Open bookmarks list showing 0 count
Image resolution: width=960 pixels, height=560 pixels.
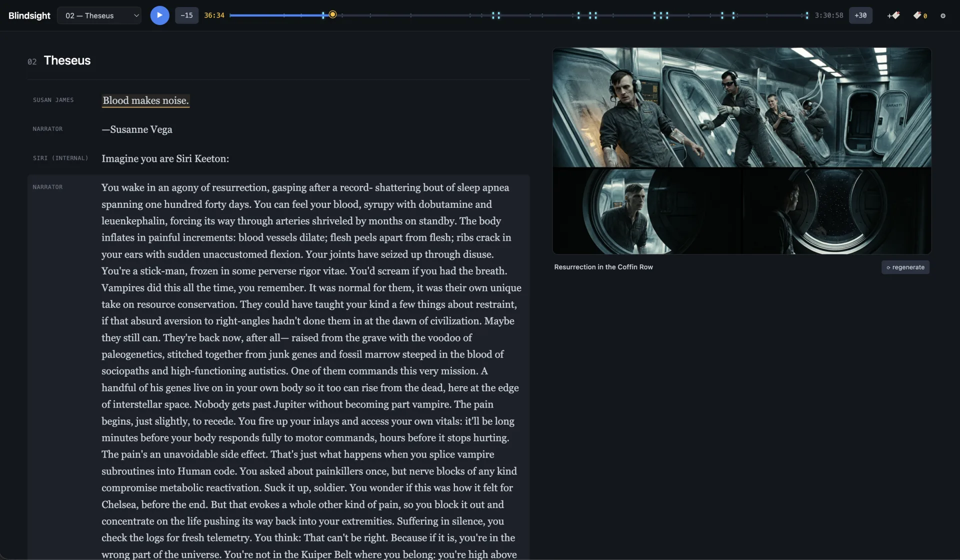[x=920, y=15]
